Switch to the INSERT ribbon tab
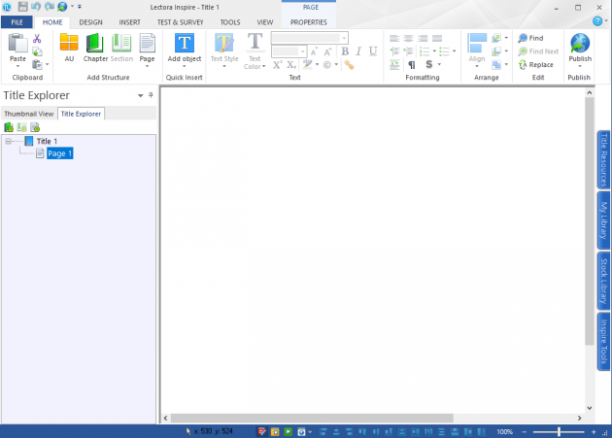This screenshot has width=612, height=438. pyautogui.click(x=130, y=22)
